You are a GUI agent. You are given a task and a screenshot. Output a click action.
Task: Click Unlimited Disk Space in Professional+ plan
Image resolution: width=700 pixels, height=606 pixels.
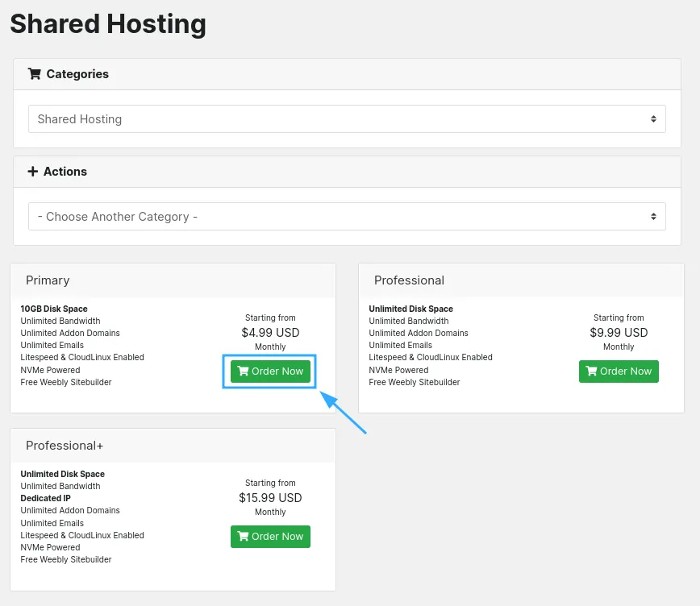[x=63, y=474]
